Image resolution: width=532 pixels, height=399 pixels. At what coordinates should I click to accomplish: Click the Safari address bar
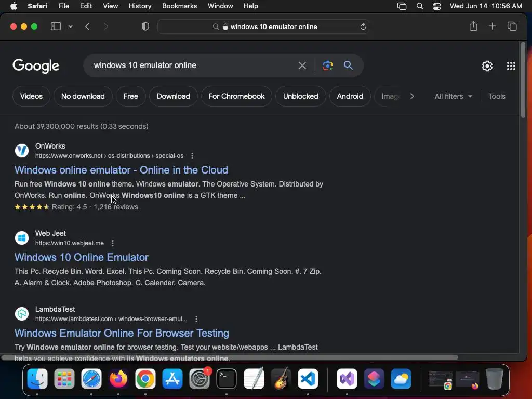click(x=263, y=27)
